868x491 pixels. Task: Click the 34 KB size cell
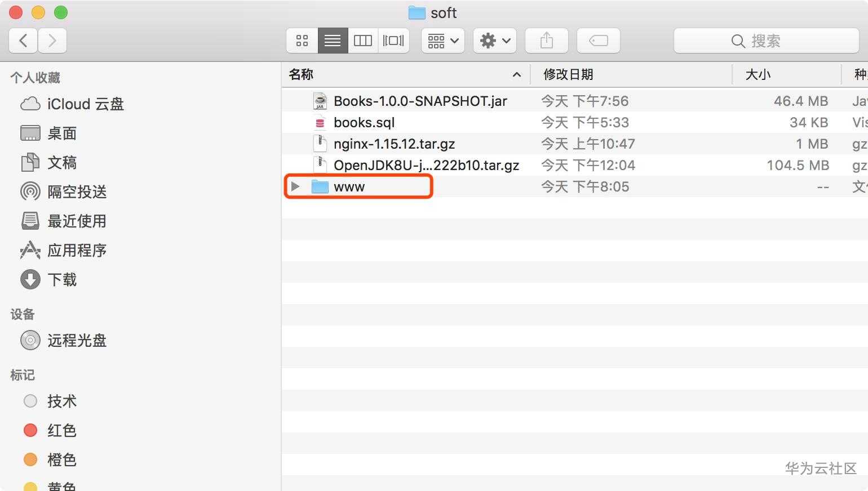click(x=809, y=122)
